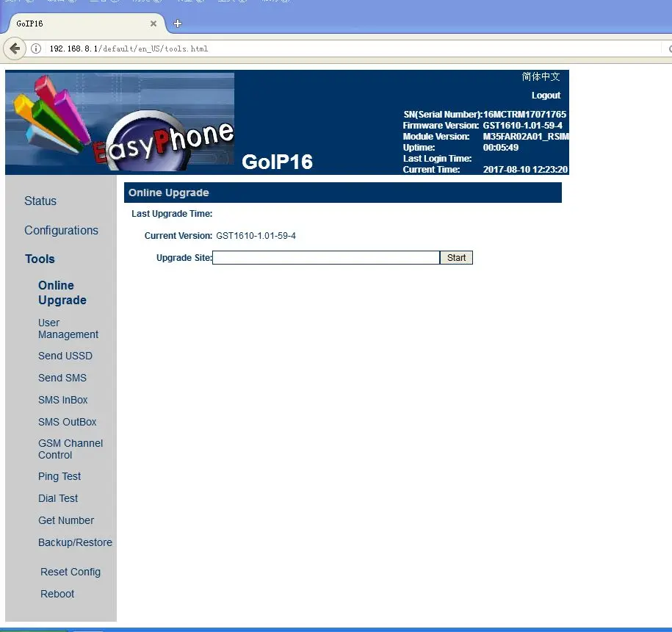Focus the Upgrade Site input field
This screenshot has height=632, width=672.
tap(326, 258)
